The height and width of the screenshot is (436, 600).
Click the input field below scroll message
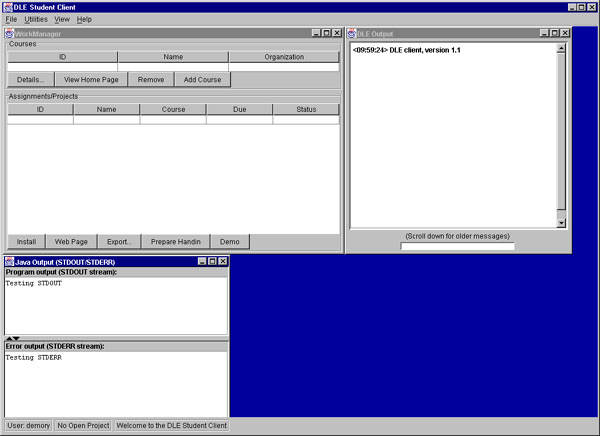coord(457,246)
